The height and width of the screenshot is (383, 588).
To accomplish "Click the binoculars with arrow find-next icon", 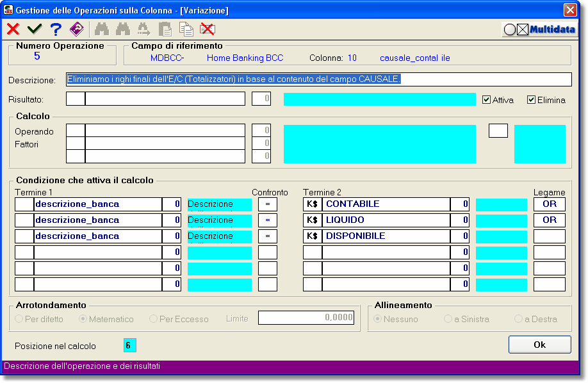I will tap(144, 29).
